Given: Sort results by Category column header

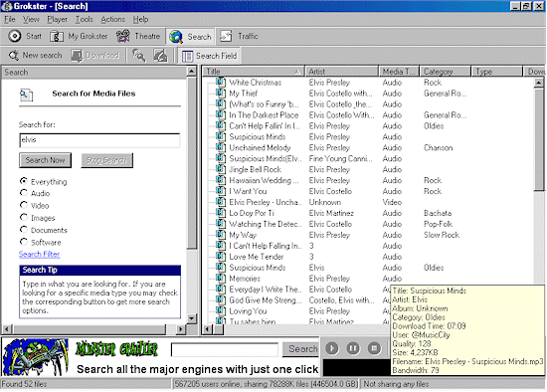Looking at the screenshot, I should [x=446, y=72].
